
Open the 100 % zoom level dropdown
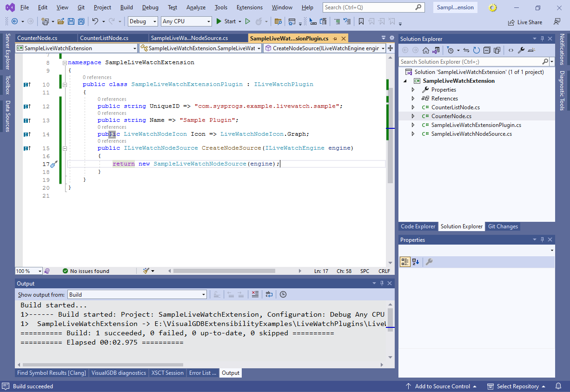28,271
